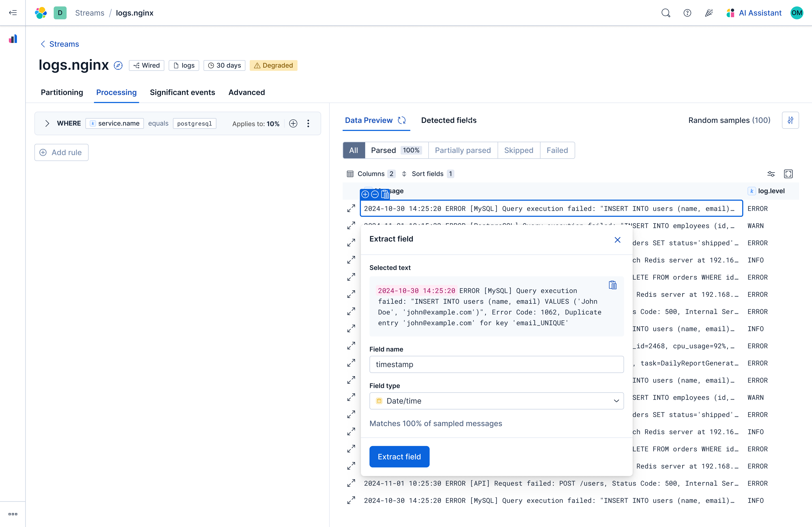Click the Add rule button
Image resolution: width=812 pixels, height=527 pixels.
point(61,152)
